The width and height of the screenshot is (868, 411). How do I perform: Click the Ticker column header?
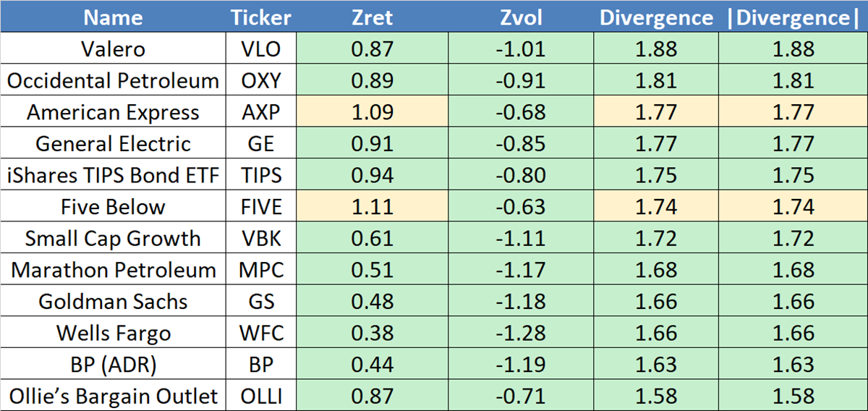coord(260,17)
